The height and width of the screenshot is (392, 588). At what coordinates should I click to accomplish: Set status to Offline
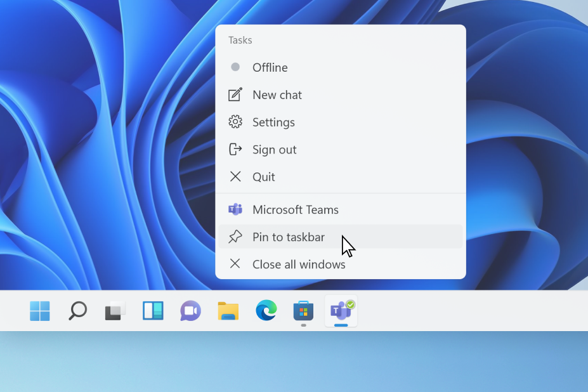[341, 67]
